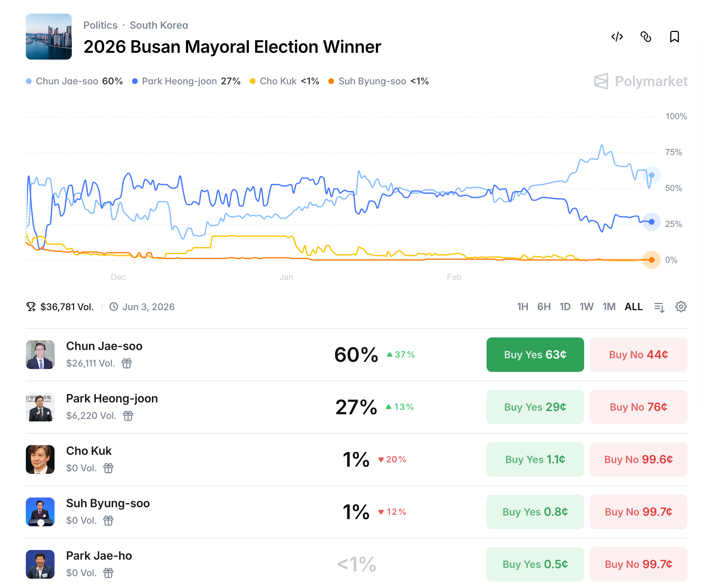Open the South Korea category link
This screenshot has height=588, width=704.
point(159,25)
